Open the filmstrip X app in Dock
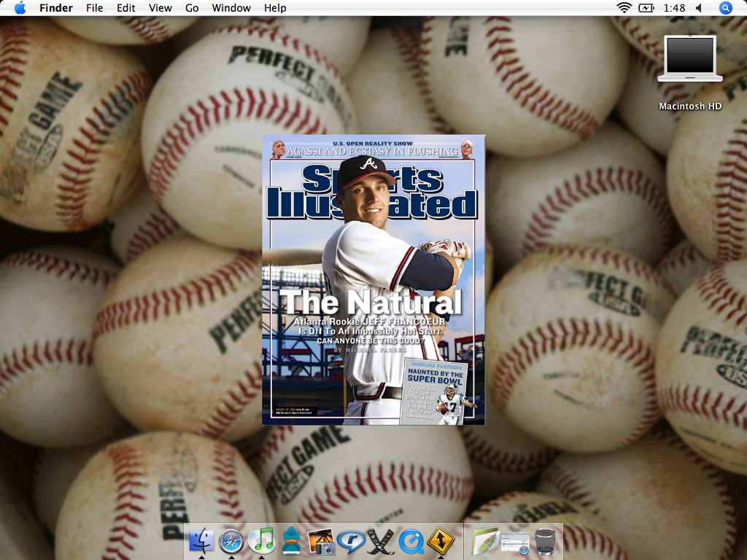The height and width of the screenshot is (560, 747). tap(381, 542)
